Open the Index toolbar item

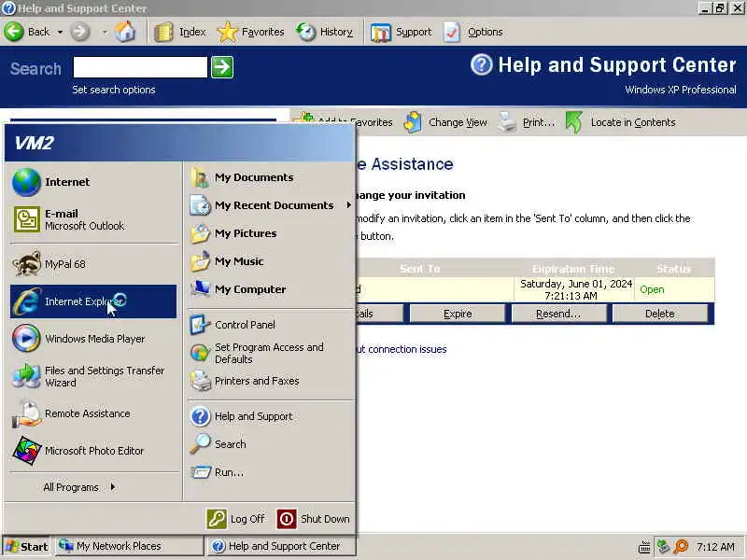point(180,32)
